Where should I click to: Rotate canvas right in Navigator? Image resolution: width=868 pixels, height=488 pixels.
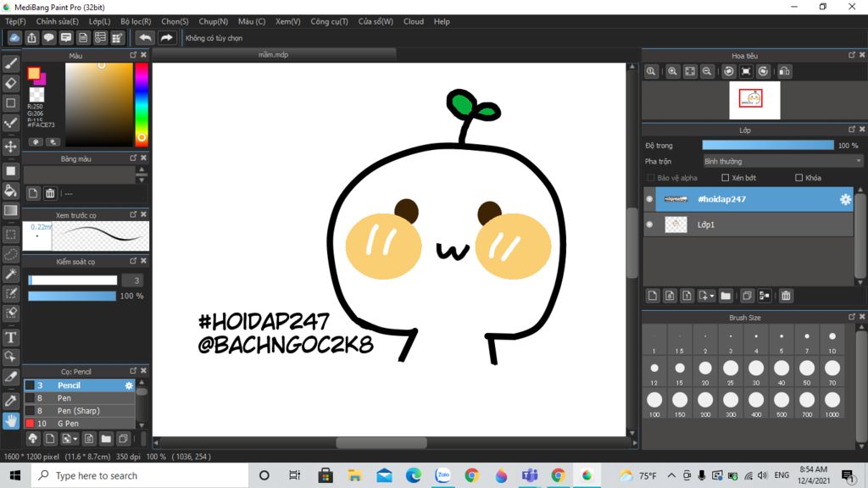[x=764, y=71]
